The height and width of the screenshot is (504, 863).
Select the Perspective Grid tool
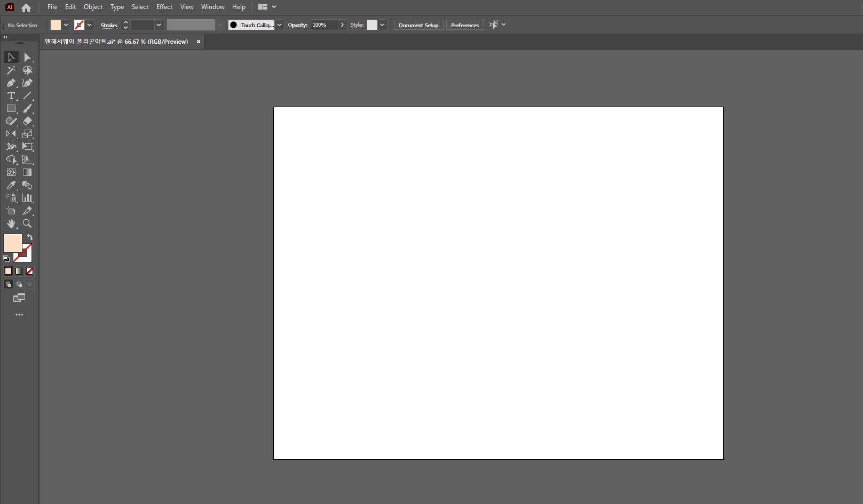28,159
